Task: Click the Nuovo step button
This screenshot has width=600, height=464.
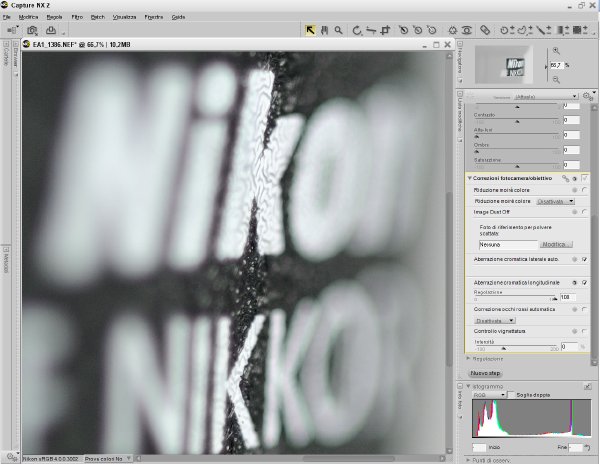Action: point(485,373)
